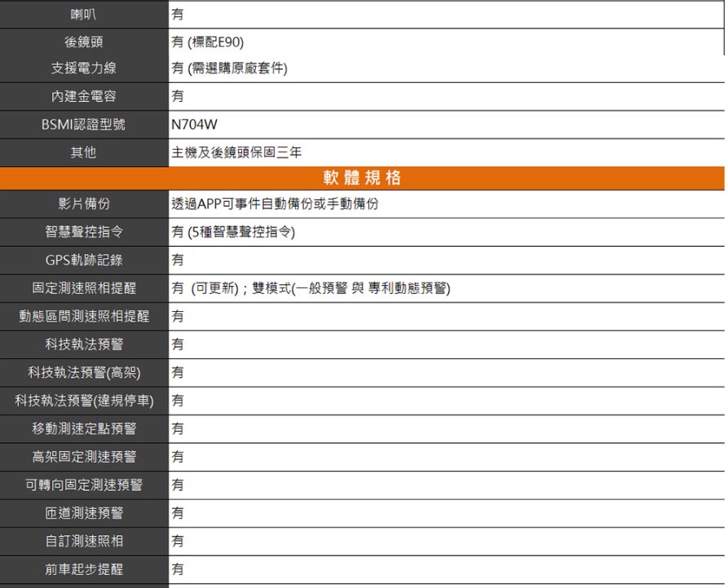Select the 後鏡頭 label cell
Screen dimensions: 727x588
point(84,42)
